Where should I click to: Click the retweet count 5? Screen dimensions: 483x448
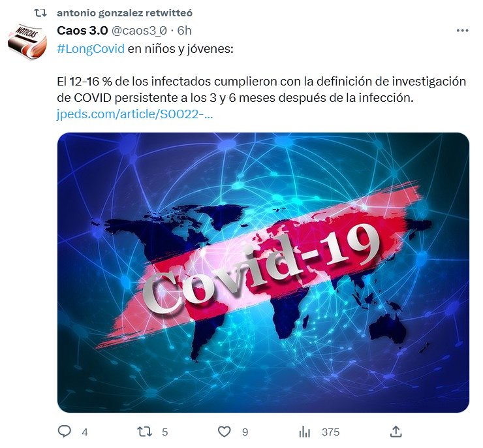[x=164, y=432]
